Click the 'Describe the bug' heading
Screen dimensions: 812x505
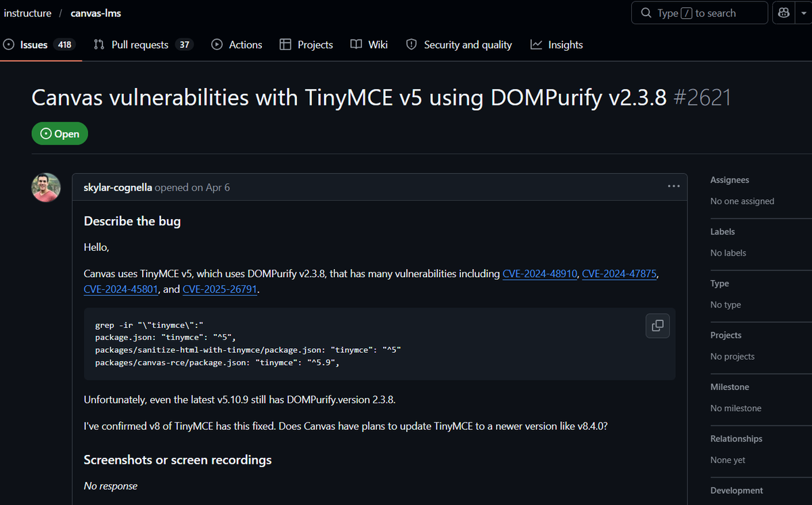(x=132, y=221)
